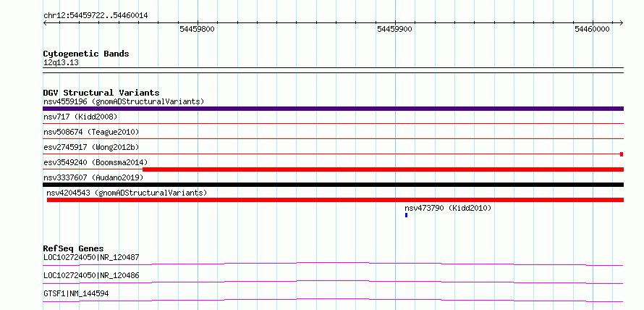
Task: Click the nsv4559196 gnomADStructuralVariants label
Action: tap(124, 101)
